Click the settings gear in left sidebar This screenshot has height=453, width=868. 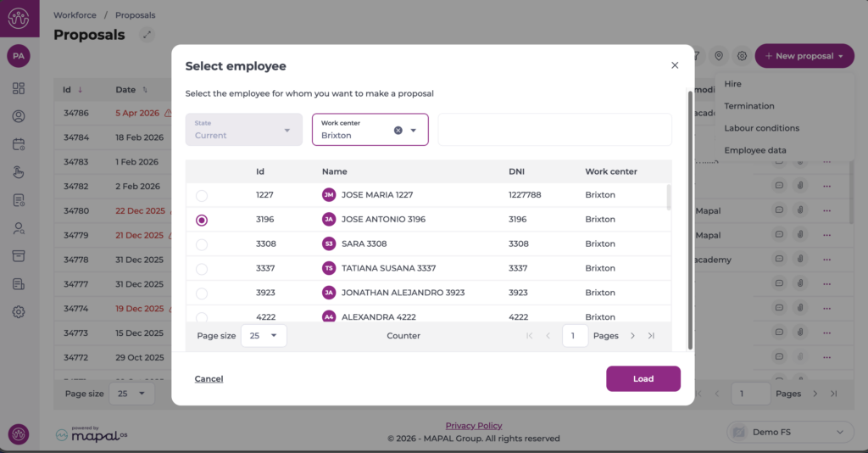click(19, 311)
